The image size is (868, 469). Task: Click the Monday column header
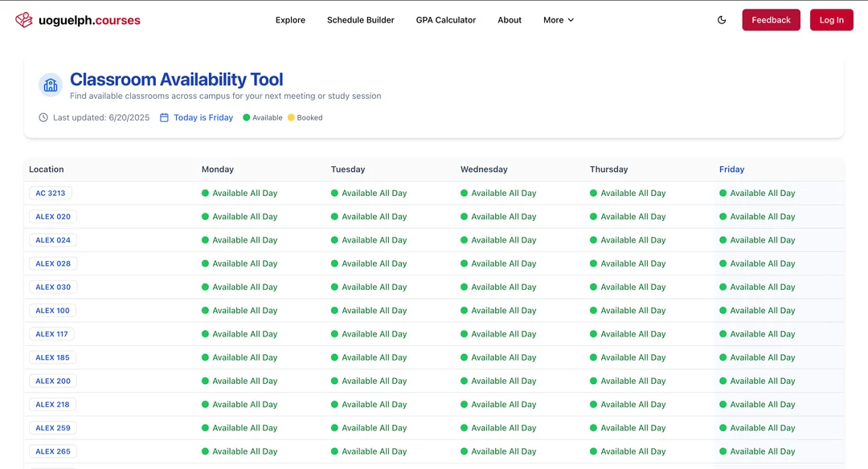point(218,169)
